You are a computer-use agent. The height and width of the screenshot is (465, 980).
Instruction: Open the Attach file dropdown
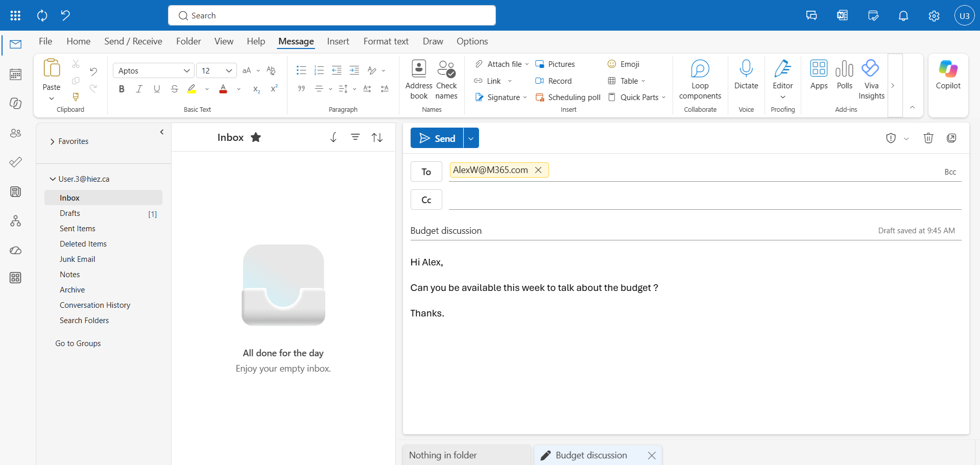coord(527,64)
